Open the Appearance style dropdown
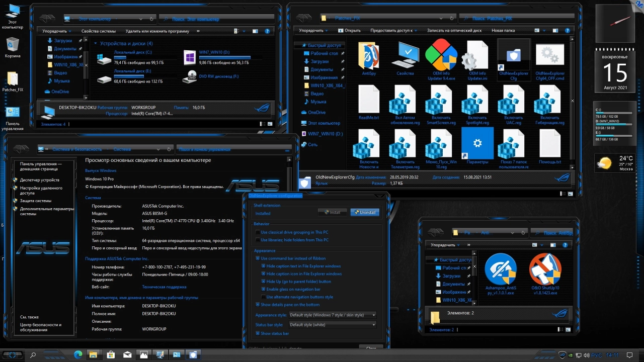644x362 pixels. 333,315
